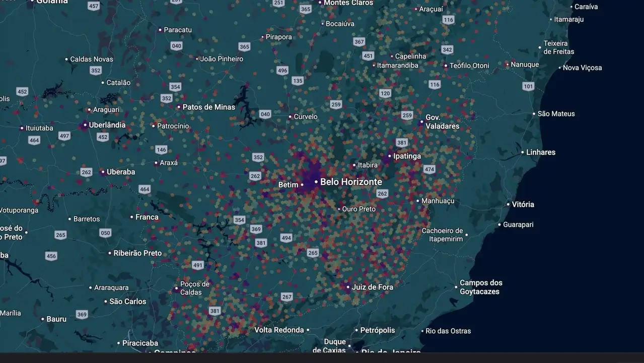Viewport: 644px width, 363px height.
Task: Click the 262 shield next to Uberaba
Action: (x=86, y=172)
